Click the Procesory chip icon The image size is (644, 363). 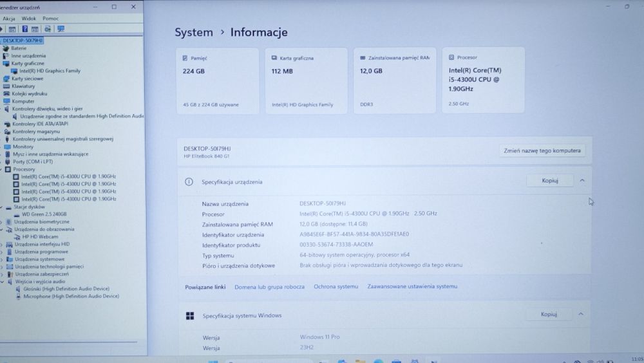pyautogui.click(x=8, y=169)
